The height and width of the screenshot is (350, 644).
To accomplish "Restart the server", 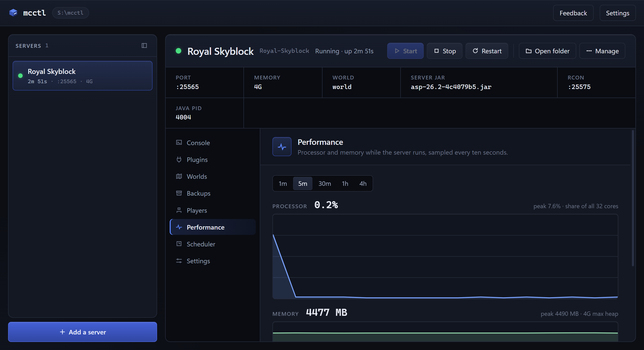I will [x=487, y=51].
